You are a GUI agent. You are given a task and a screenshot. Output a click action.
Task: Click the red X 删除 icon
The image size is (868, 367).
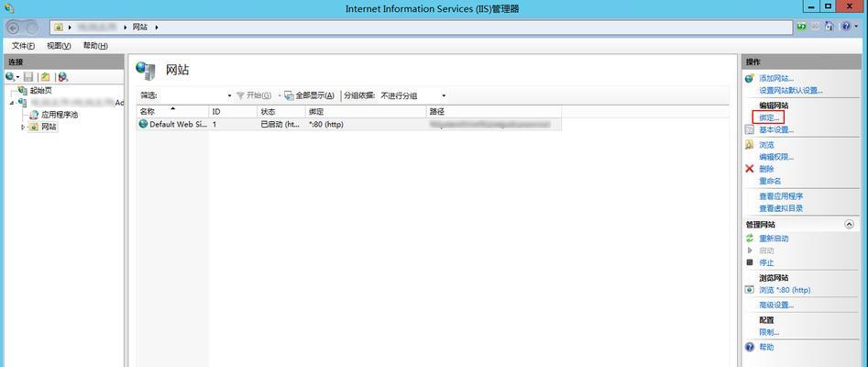(750, 169)
